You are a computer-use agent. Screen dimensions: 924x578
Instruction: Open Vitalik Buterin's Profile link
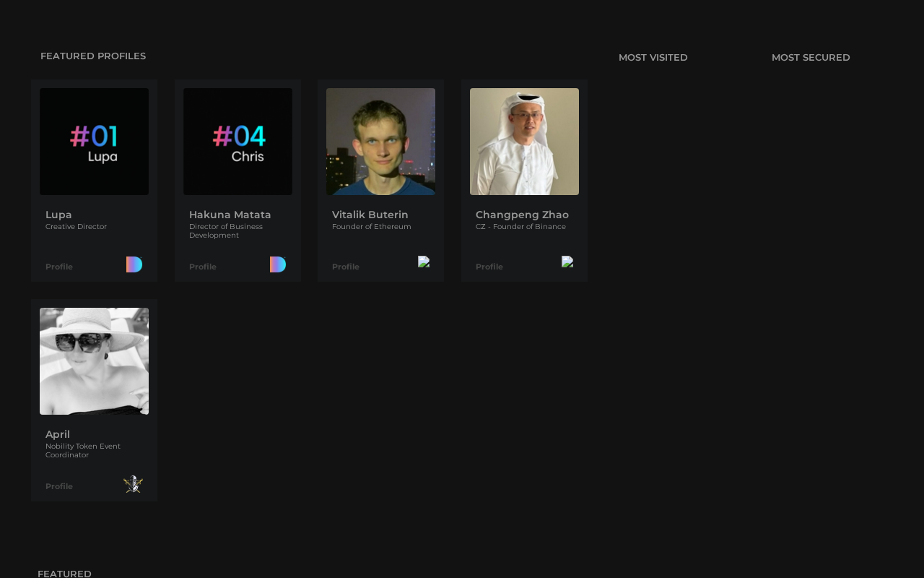coord(346,267)
